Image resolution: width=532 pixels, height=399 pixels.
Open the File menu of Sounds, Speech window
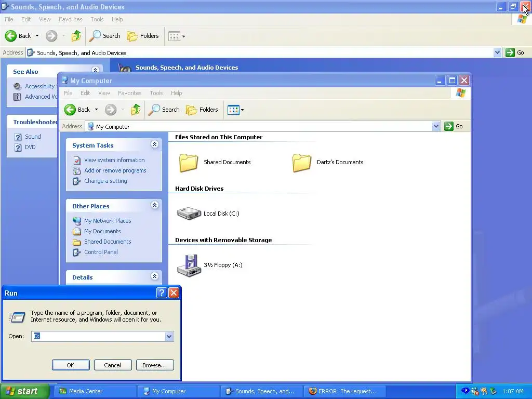pyautogui.click(x=9, y=19)
